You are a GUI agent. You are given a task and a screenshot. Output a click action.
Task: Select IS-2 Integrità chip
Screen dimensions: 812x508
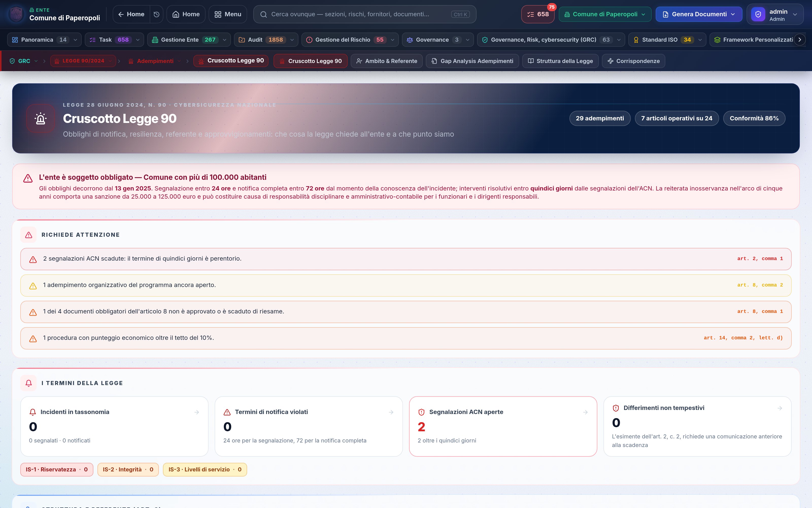(128, 470)
